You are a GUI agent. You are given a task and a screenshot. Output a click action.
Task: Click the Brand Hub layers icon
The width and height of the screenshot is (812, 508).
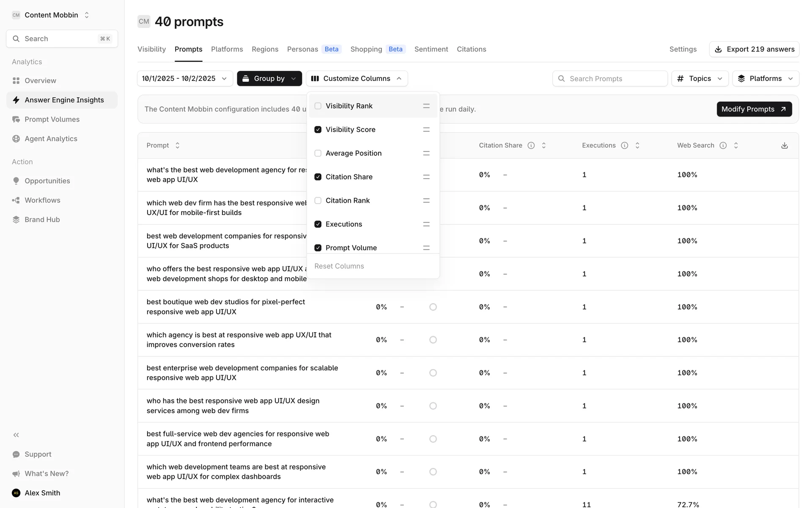point(16,220)
